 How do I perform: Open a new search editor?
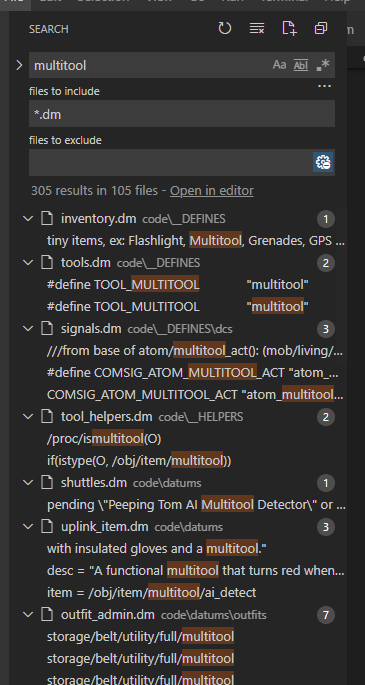pos(289,29)
